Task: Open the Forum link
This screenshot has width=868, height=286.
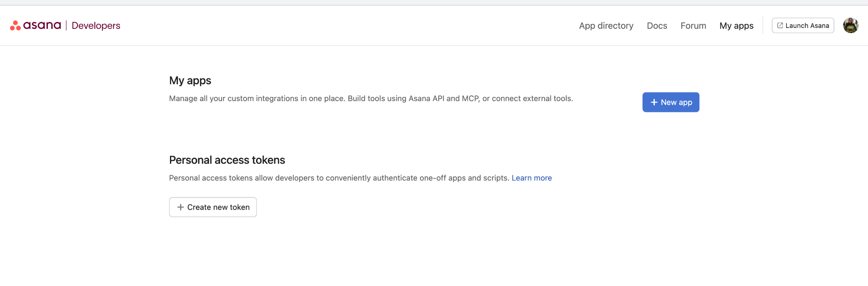Action: pyautogui.click(x=693, y=26)
